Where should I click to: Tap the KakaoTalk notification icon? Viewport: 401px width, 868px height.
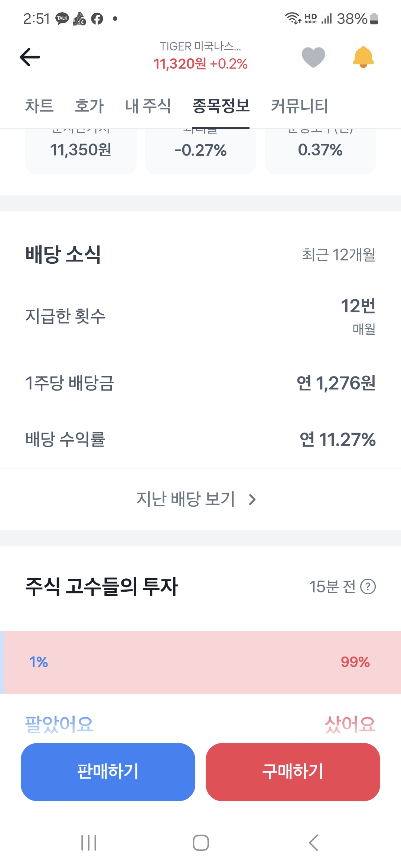coord(62,19)
